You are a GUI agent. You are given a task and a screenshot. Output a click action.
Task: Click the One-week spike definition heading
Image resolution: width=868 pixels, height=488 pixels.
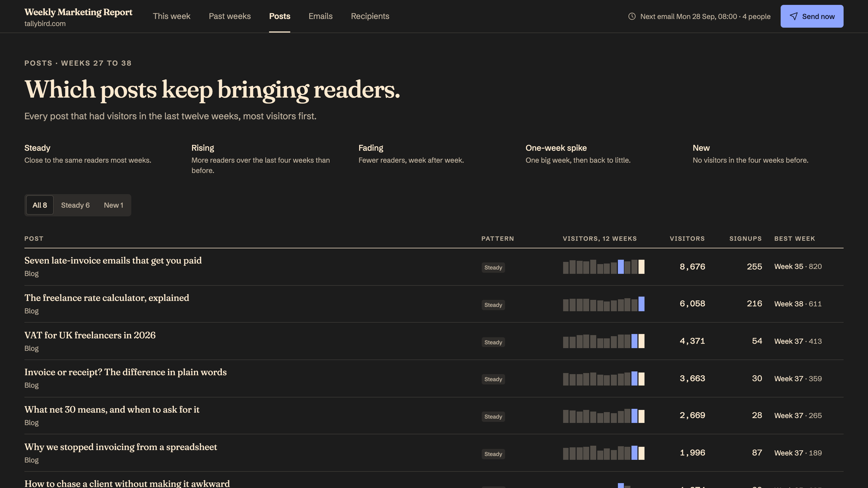556,148
